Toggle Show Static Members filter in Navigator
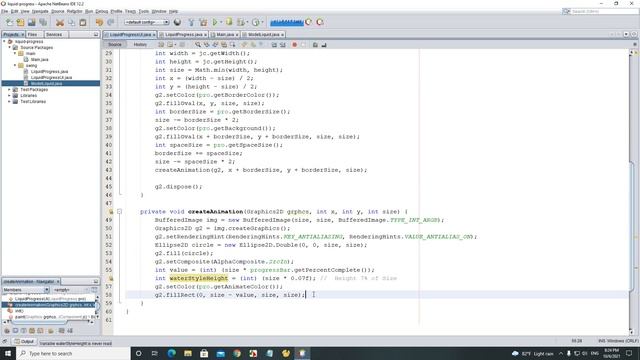The image size is (640, 360). coord(23,331)
